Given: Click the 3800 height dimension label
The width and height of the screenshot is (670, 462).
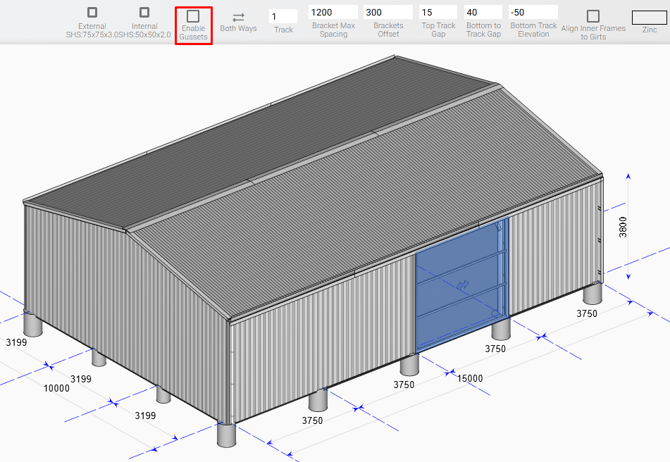Looking at the screenshot, I should (623, 228).
